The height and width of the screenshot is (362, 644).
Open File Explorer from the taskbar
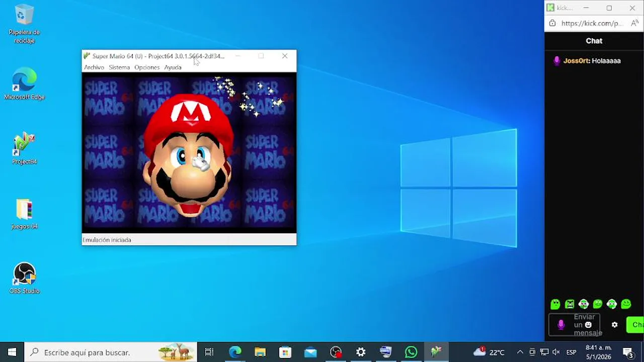click(260, 352)
